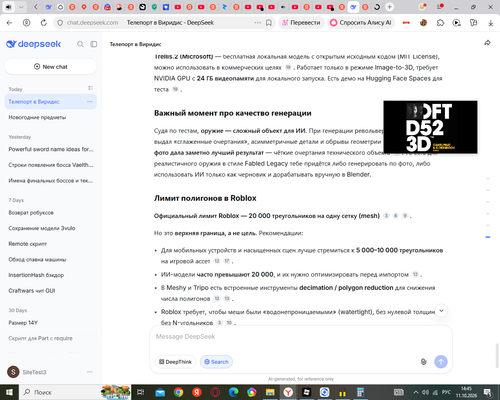This screenshot has height=400, width=500.
Task: Jump to latest message with down-chevron button
Action: pos(441,311)
